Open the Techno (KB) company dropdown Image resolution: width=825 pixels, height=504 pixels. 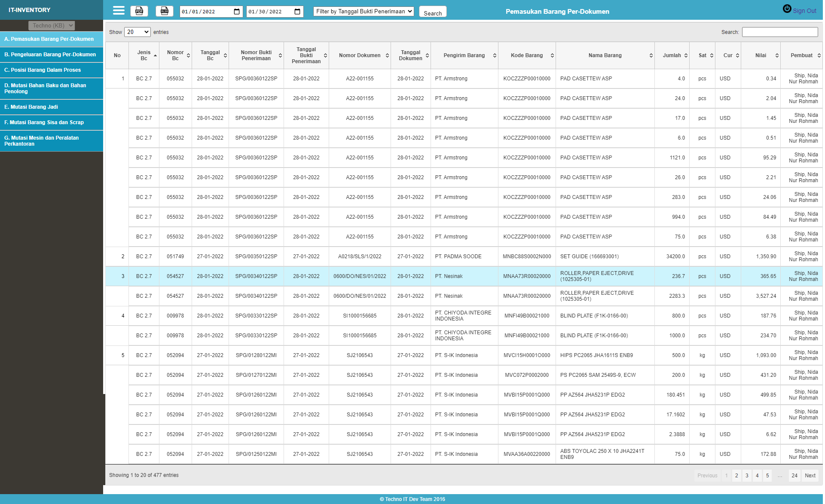click(x=52, y=25)
